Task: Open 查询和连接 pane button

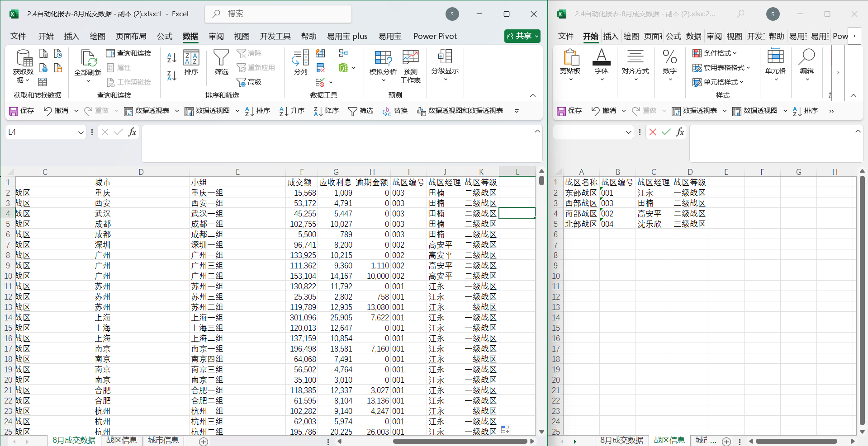Action: pyautogui.click(x=129, y=53)
